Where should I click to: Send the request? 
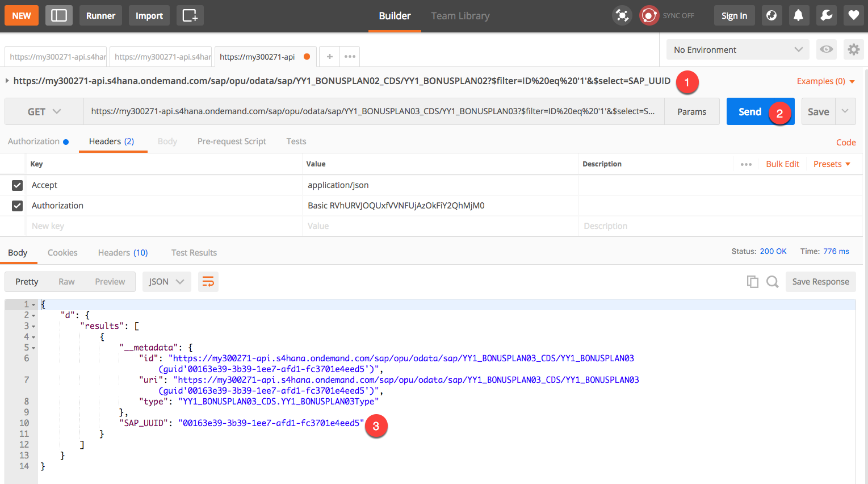tap(750, 111)
